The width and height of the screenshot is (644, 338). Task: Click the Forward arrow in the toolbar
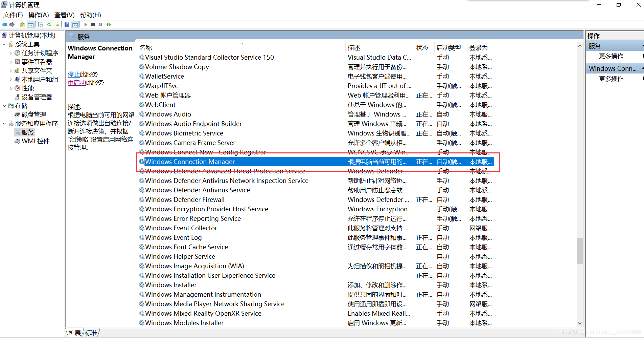[x=12, y=24]
